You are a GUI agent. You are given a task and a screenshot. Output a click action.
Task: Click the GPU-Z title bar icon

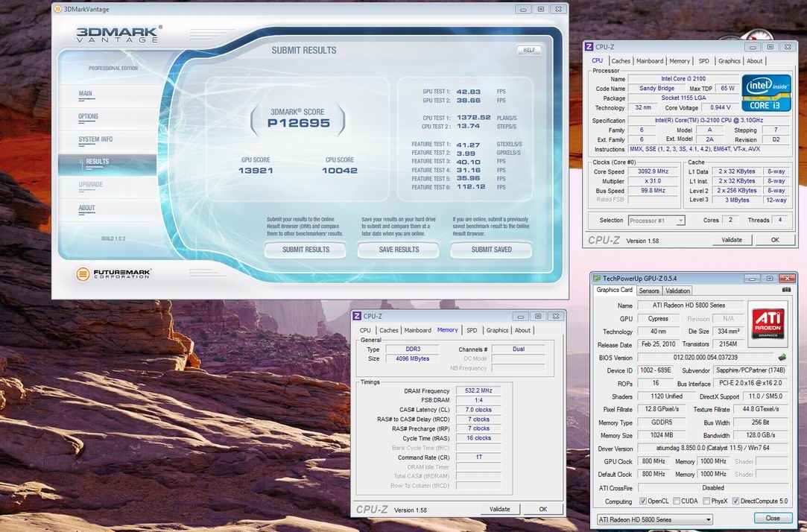pyautogui.click(x=597, y=278)
